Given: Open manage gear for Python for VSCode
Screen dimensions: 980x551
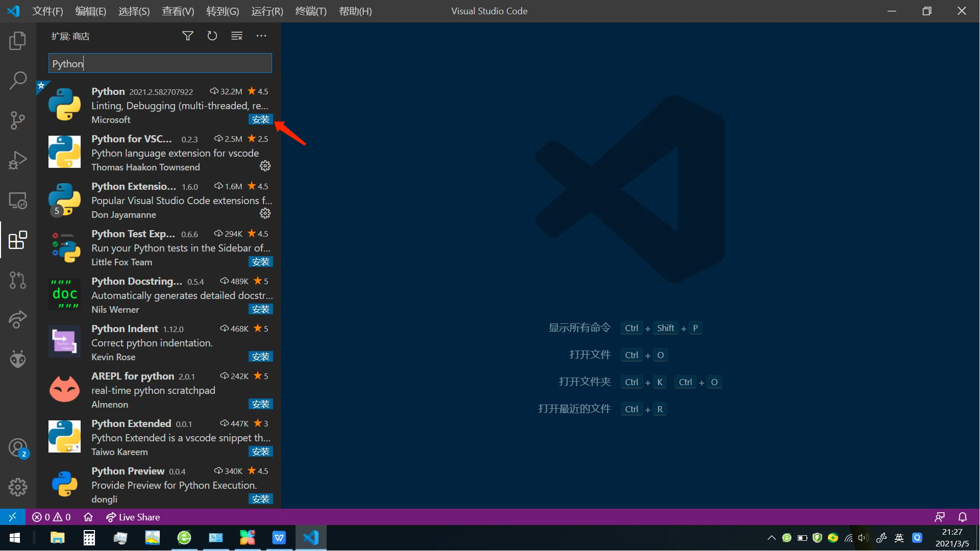Looking at the screenshot, I should click(x=265, y=166).
